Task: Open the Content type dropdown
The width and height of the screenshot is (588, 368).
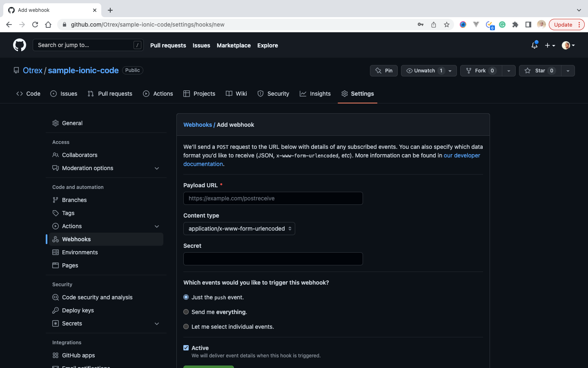Action: pos(239,229)
